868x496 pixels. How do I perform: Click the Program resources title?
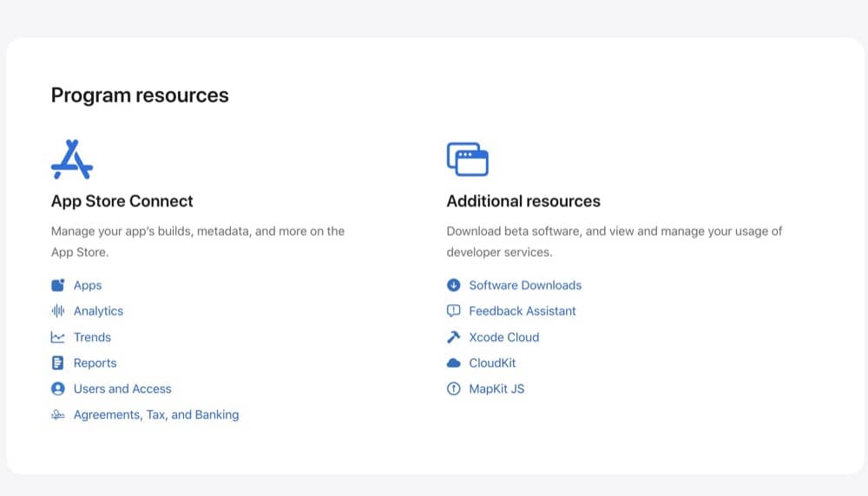(140, 95)
